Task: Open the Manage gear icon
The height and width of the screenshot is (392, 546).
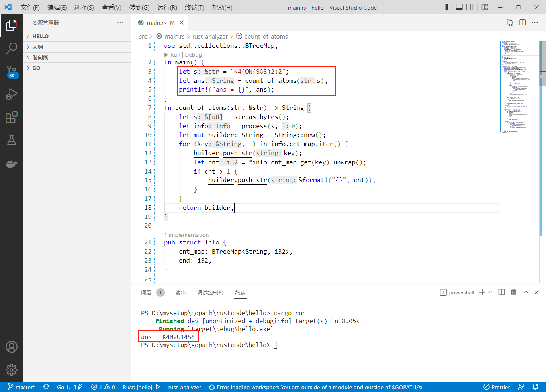Action: point(12,370)
